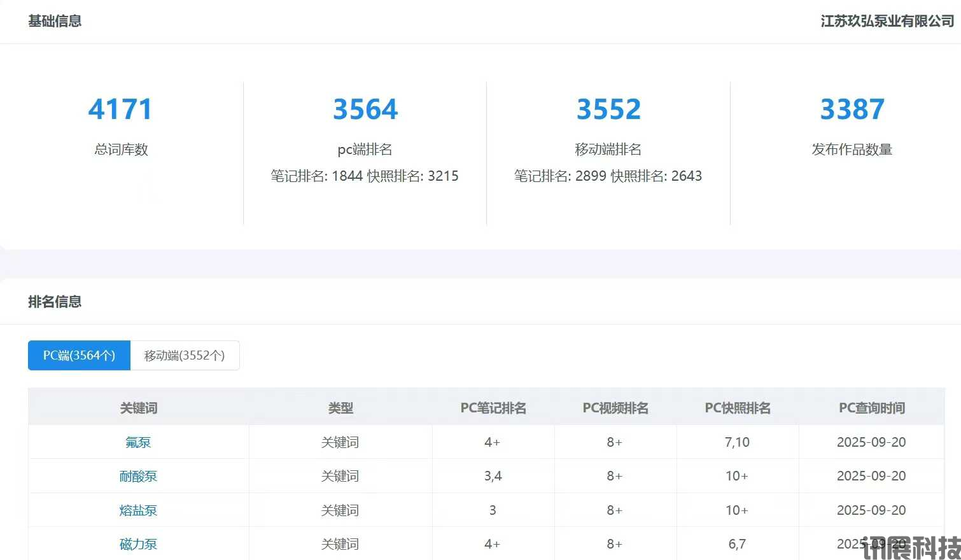Click the PC查询时间 column header
Screen dimensions: 961x560
(871, 408)
